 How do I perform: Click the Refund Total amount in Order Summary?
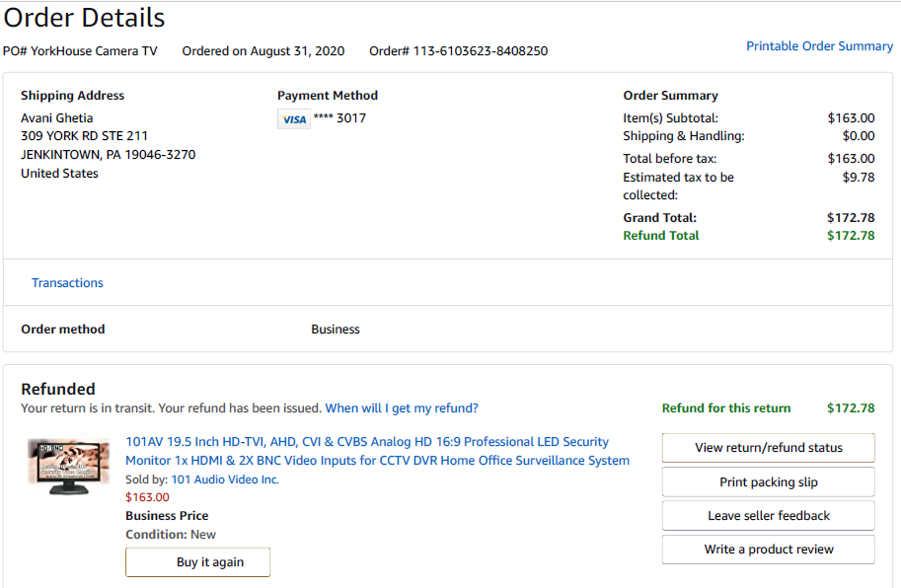click(851, 236)
